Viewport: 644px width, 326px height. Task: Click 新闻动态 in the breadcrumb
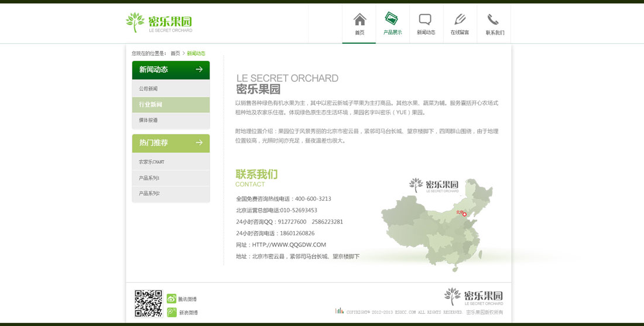(196, 53)
